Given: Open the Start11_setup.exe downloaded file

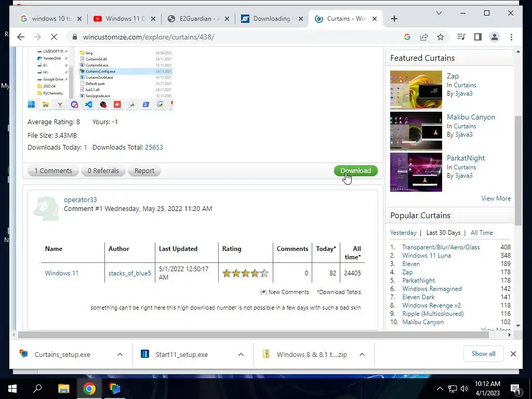Looking at the screenshot, I should tap(182, 354).
